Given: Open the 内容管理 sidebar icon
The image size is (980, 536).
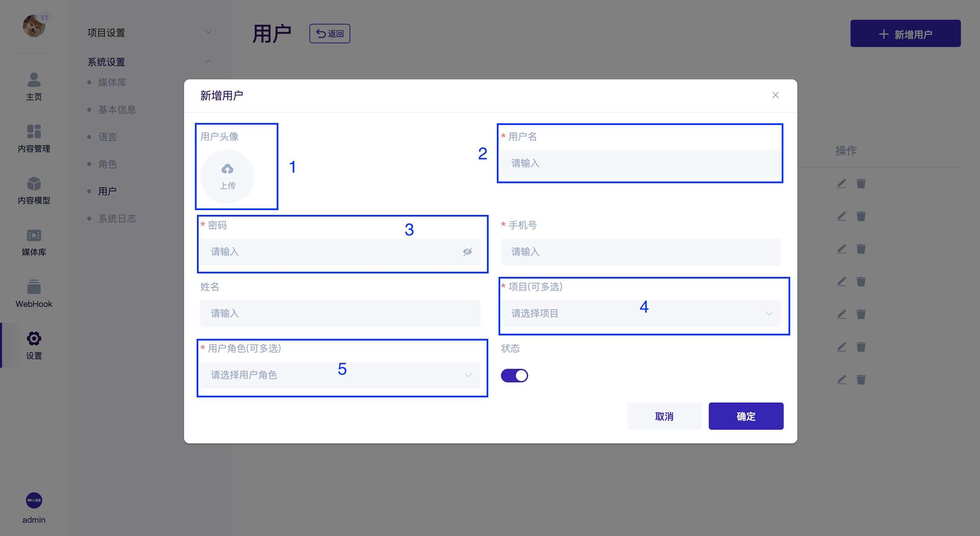Looking at the screenshot, I should (34, 132).
